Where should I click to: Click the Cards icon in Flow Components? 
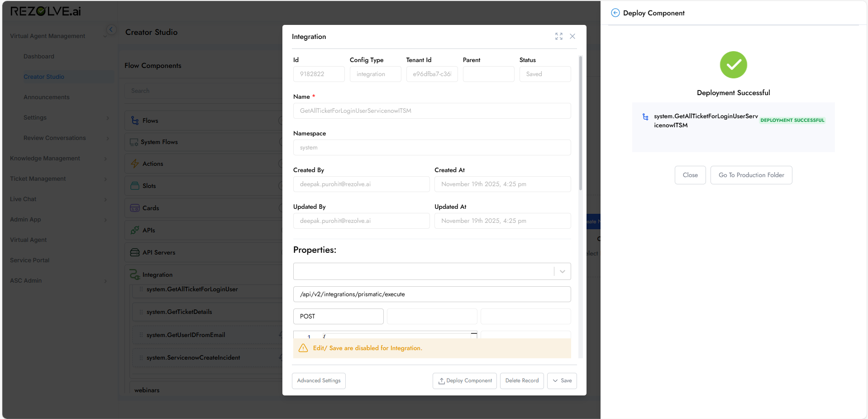pyautogui.click(x=135, y=208)
